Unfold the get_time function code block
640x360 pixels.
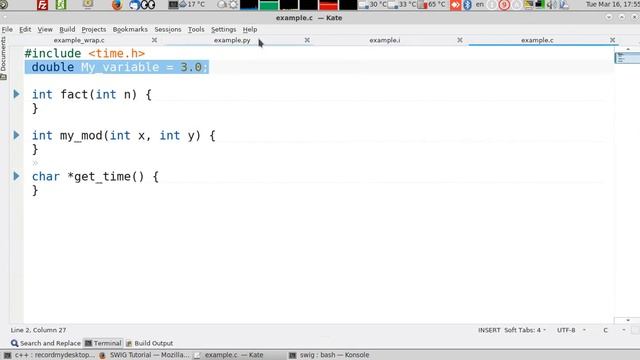(x=16, y=176)
